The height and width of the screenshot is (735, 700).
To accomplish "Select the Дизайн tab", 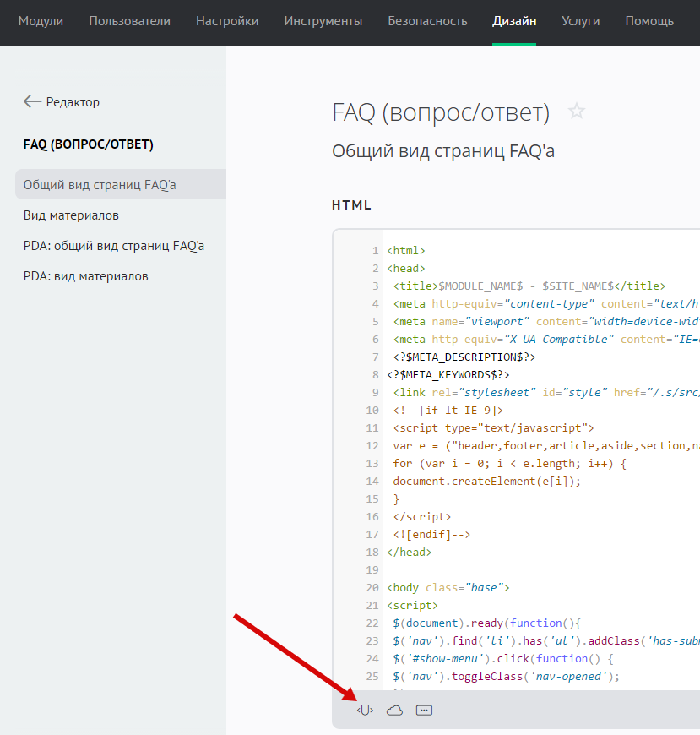I will [x=514, y=21].
